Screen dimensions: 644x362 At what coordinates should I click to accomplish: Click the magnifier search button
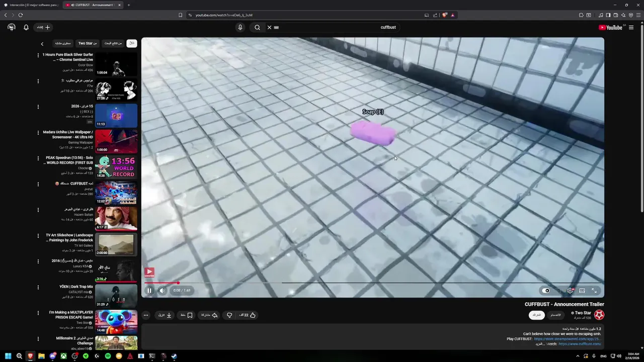(257, 28)
